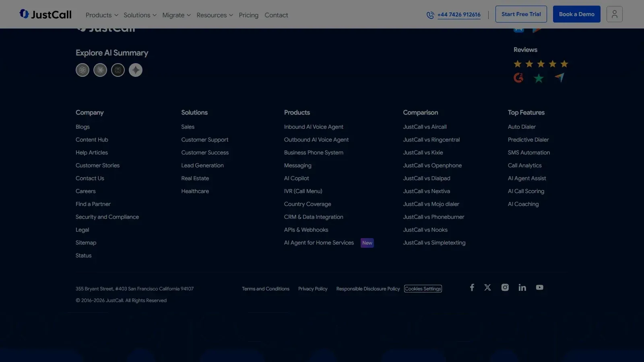
Task: Open the Auto Dialer feature link
Action: pyautogui.click(x=522, y=127)
